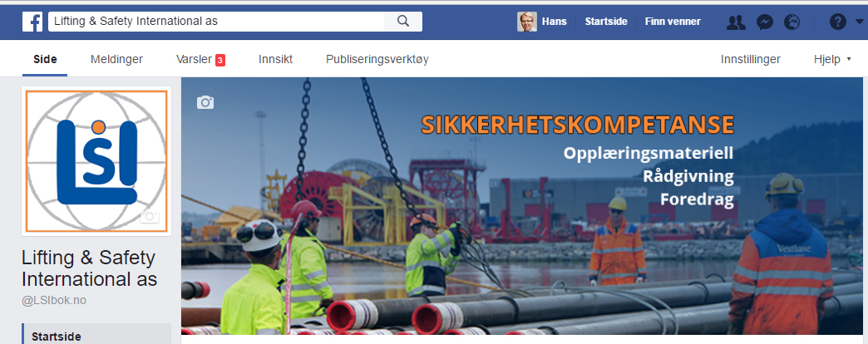Click Finn venner link
The width and height of the screenshot is (868, 344).
[673, 22]
